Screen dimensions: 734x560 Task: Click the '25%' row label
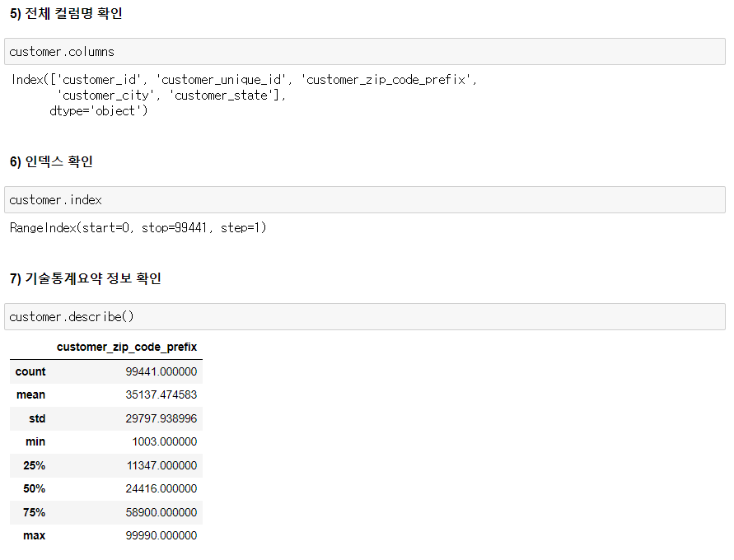[x=34, y=465]
